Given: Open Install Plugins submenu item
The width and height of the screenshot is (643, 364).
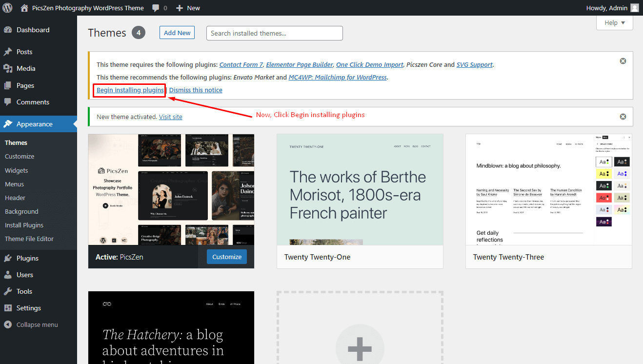Looking at the screenshot, I should 24,225.
